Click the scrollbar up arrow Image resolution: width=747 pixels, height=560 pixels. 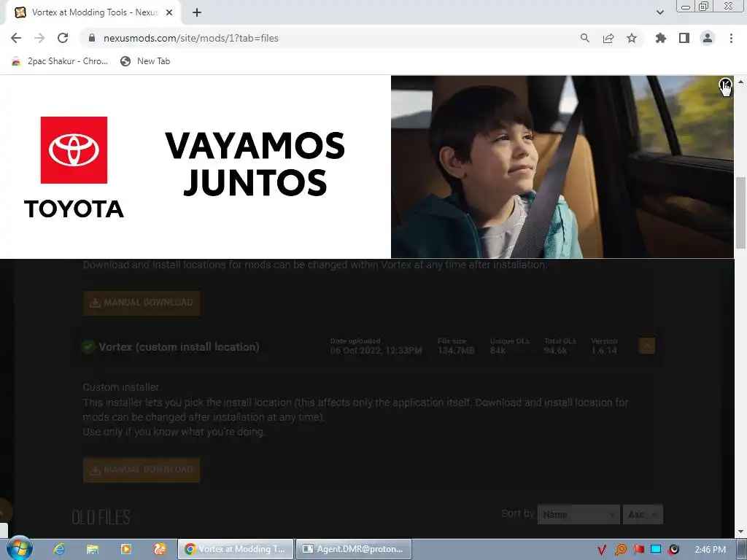click(740, 82)
